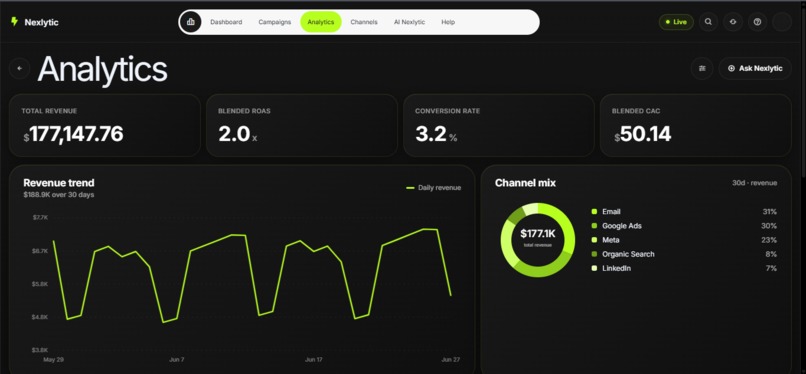Viewport: 806px width, 374px height.
Task: Click the Jun 17 x-axis date
Action: click(x=314, y=360)
